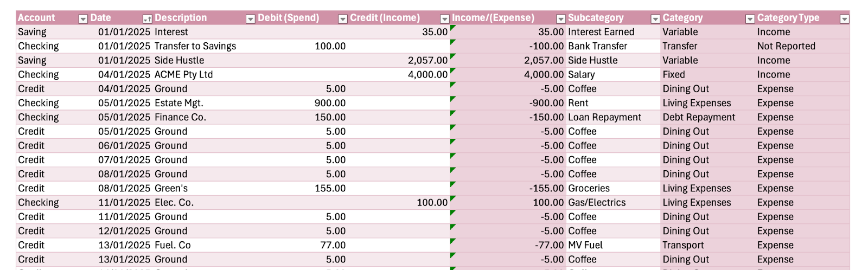Click the 100.00 debit cell for Transfer
This screenshot has width=868, height=270.
point(302,46)
